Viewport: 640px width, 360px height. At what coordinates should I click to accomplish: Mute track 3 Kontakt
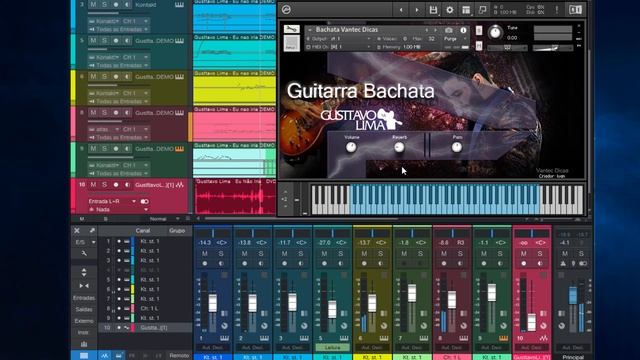point(93,4)
